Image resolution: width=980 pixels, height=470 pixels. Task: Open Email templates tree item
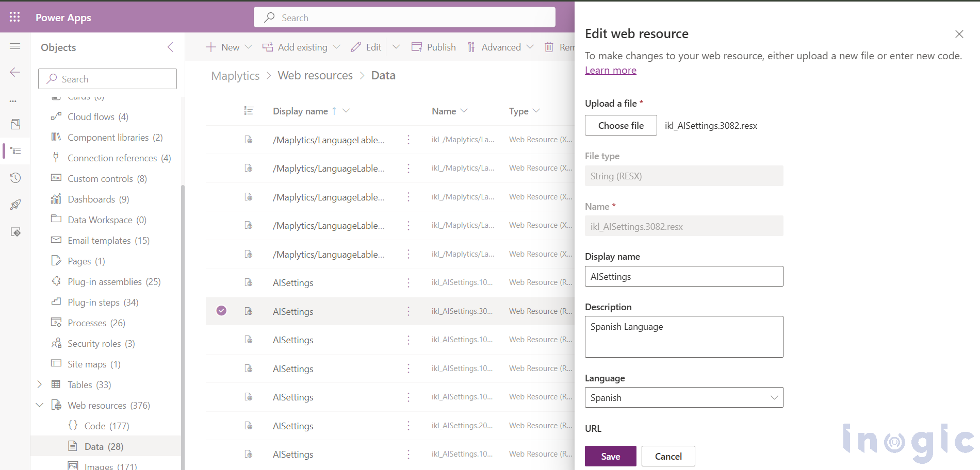coord(108,241)
